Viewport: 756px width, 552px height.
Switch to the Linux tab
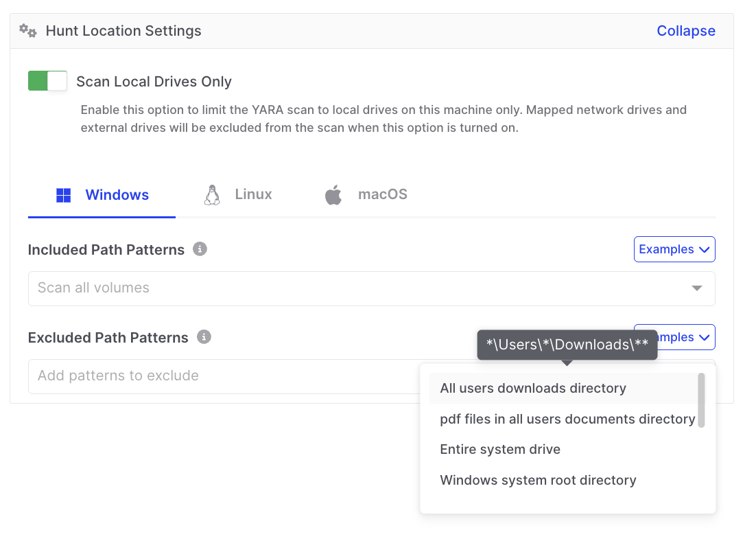253,195
